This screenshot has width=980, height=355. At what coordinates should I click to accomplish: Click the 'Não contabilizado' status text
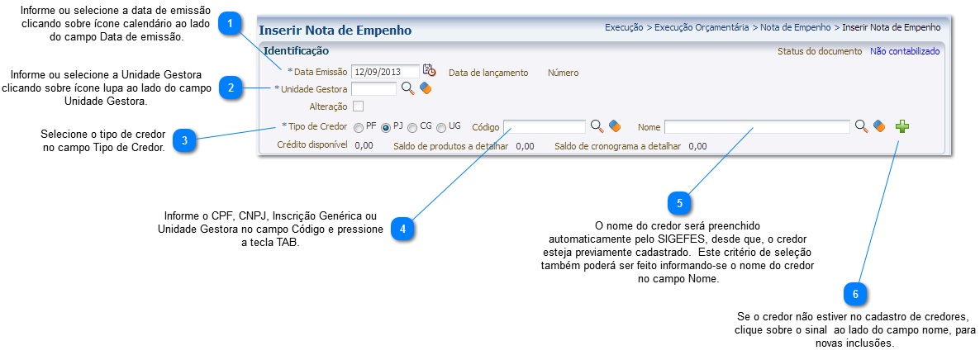[905, 51]
